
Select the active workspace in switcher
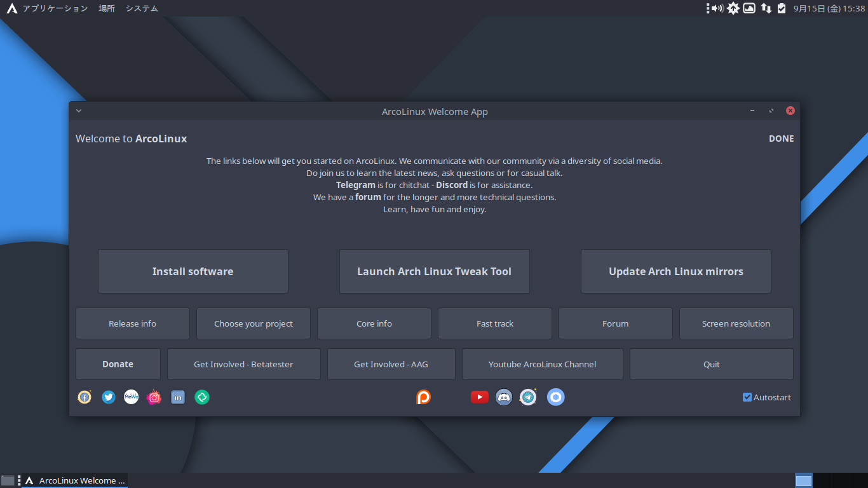click(x=804, y=480)
